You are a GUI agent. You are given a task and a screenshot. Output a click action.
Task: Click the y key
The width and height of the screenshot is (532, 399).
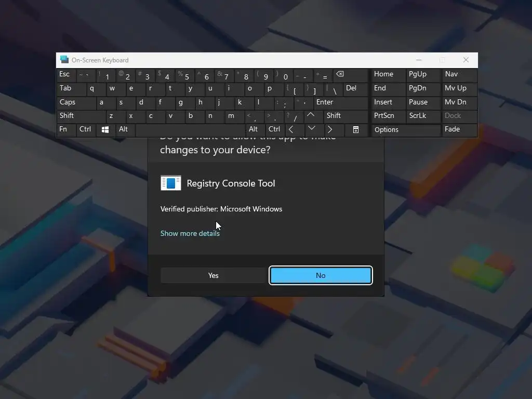[x=195, y=88]
